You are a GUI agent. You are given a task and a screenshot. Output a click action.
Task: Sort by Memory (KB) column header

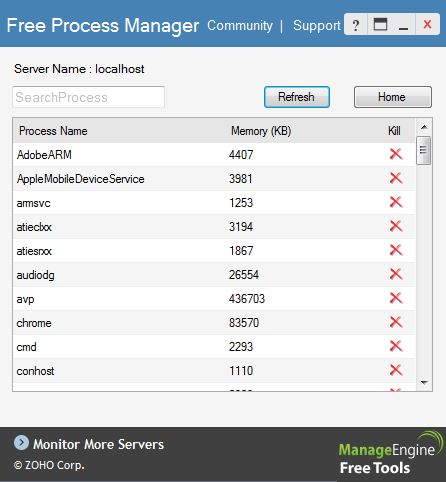[x=261, y=131]
